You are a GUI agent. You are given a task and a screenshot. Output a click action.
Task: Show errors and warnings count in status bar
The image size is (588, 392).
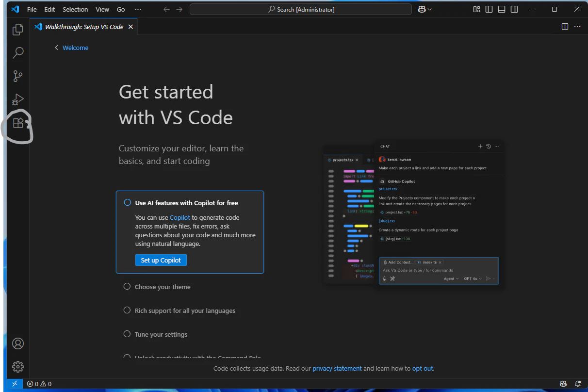39,384
